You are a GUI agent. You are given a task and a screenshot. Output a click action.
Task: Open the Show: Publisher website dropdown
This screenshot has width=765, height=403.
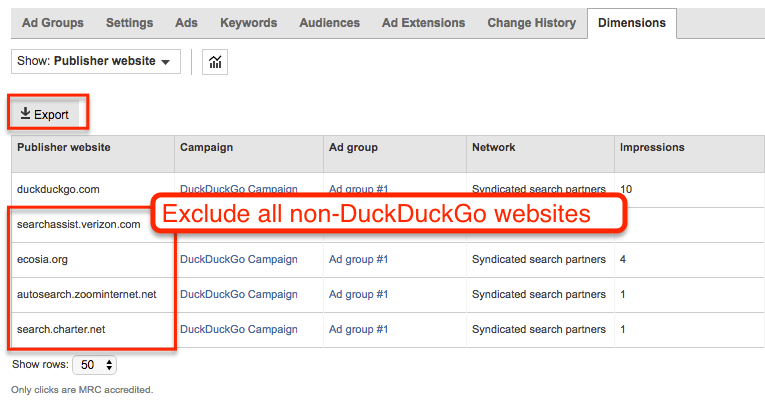pyautogui.click(x=96, y=61)
